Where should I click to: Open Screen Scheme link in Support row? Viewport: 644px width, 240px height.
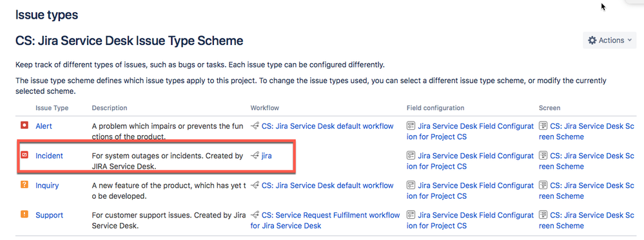pos(587,220)
